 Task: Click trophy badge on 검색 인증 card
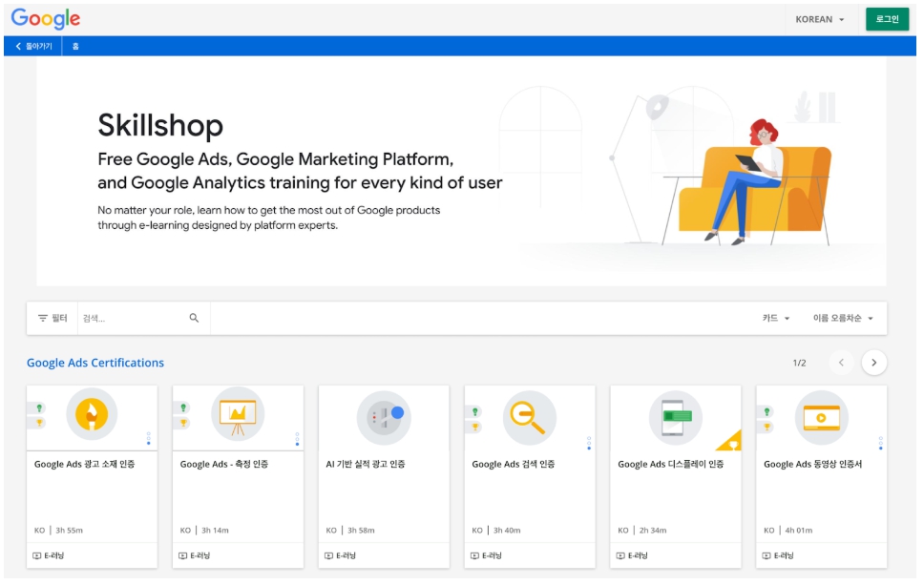[474, 427]
